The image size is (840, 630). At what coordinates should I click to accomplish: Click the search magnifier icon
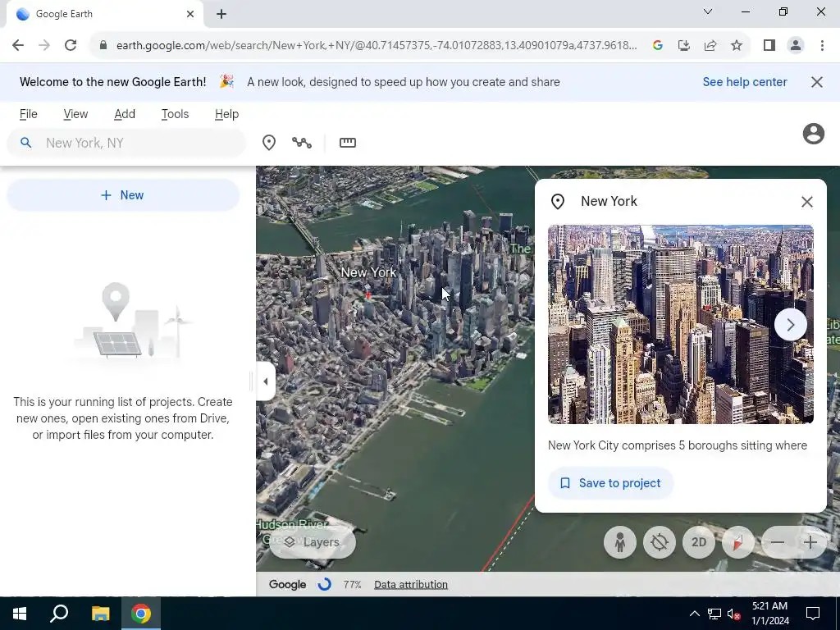(x=25, y=143)
